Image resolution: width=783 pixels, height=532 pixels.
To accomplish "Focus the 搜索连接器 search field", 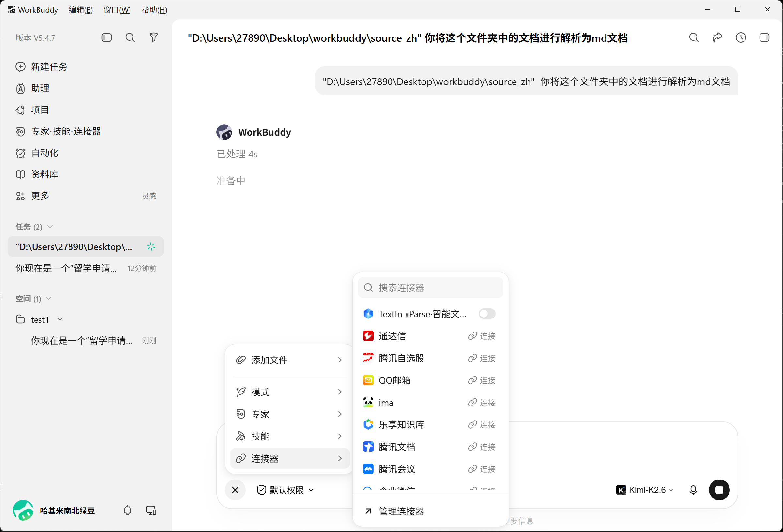I will [431, 288].
